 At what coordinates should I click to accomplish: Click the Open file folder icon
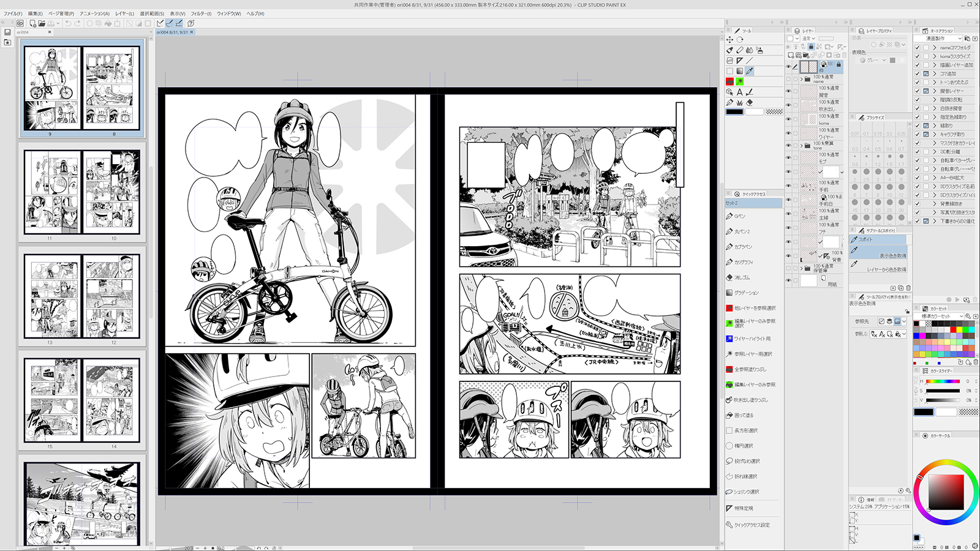point(42,23)
